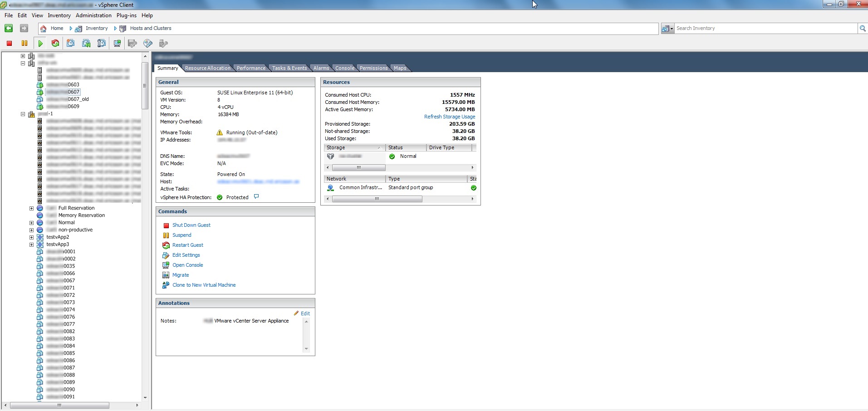The height and width of the screenshot is (411, 868).
Task: Open the Plug-ins menu
Action: tap(127, 15)
